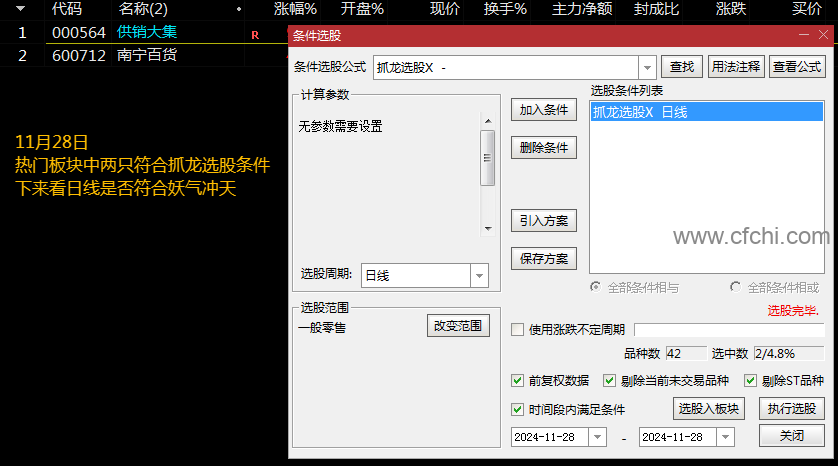
Task: Click stock code 600712
Action: [x=79, y=56]
